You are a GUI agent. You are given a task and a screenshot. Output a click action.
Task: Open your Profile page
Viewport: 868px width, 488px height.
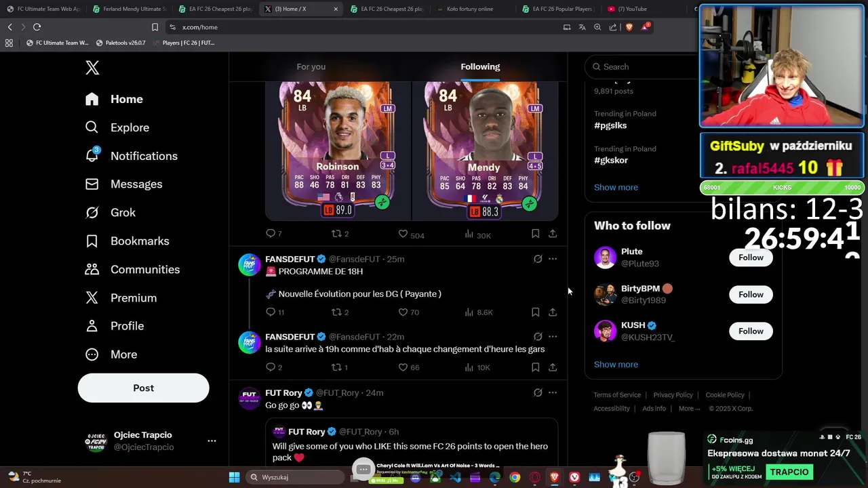coord(114,326)
